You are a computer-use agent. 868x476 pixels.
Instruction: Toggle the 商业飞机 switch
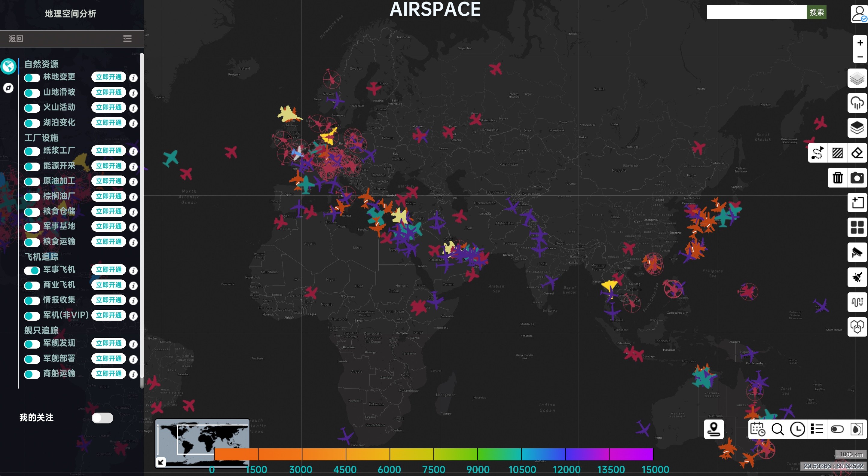(x=32, y=286)
